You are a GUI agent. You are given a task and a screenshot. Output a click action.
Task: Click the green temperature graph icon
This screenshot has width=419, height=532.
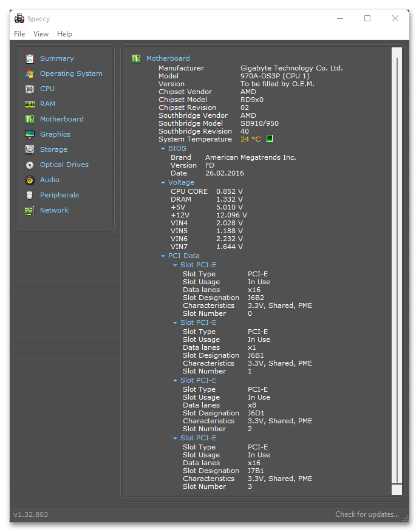point(270,138)
